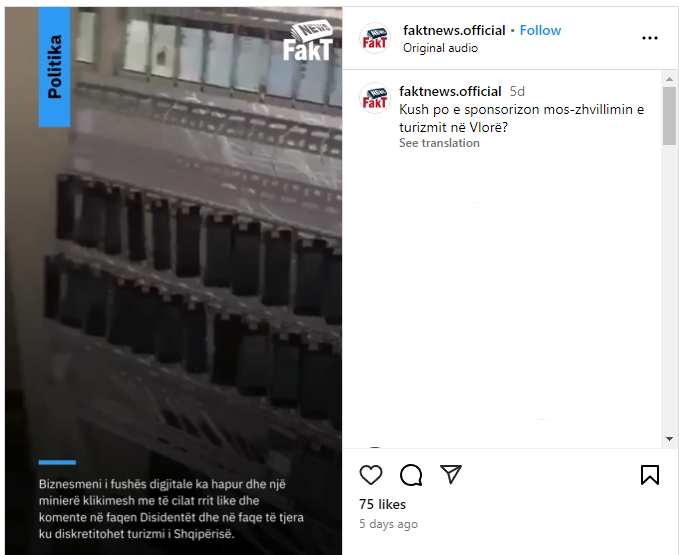The width and height of the screenshot is (679, 555).
Task: Like the post with the heart icon
Action: click(371, 475)
